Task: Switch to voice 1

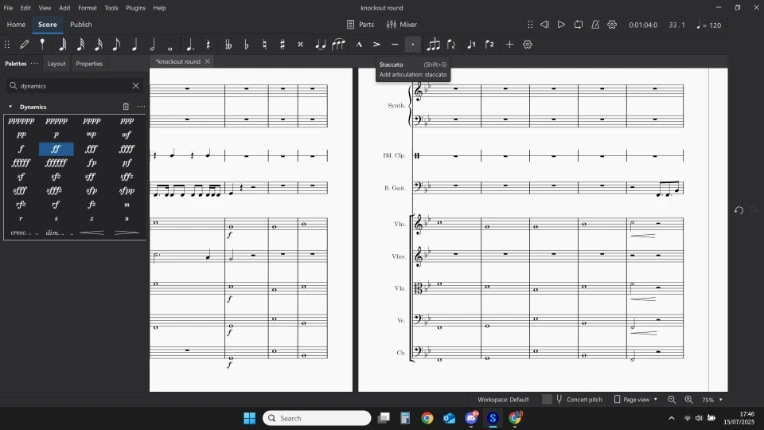Action: pyautogui.click(x=471, y=45)
